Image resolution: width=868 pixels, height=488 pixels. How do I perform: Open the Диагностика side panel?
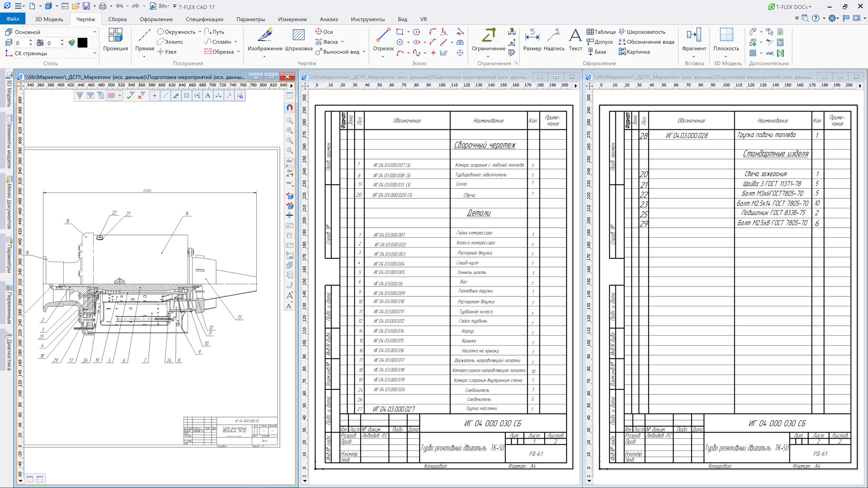[x=9, y=352]
